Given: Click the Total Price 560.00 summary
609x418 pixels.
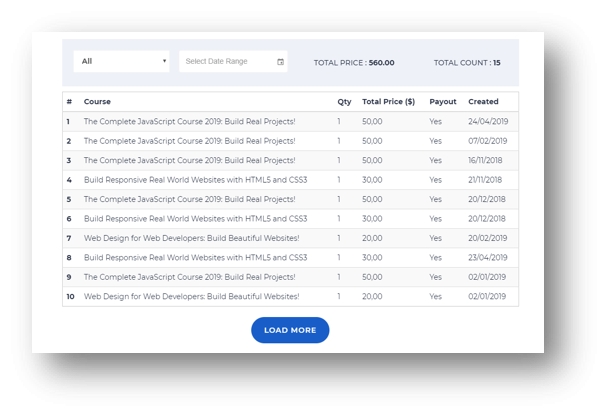Looking at the screenshot, I should point(354,63).
